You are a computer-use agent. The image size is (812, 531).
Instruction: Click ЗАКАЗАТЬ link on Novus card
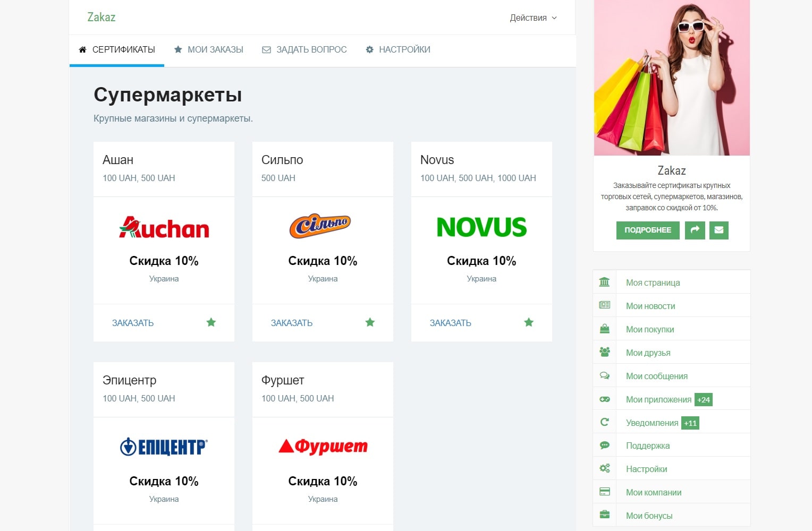coord(451,323)
